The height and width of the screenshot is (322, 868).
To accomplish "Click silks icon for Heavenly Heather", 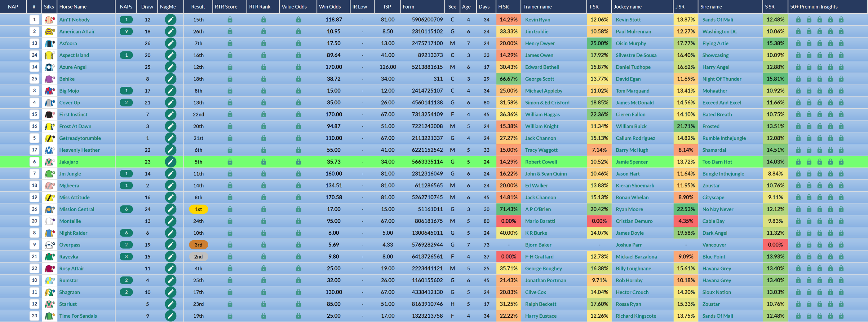I will pyautogui.click(x=49, y=150).
